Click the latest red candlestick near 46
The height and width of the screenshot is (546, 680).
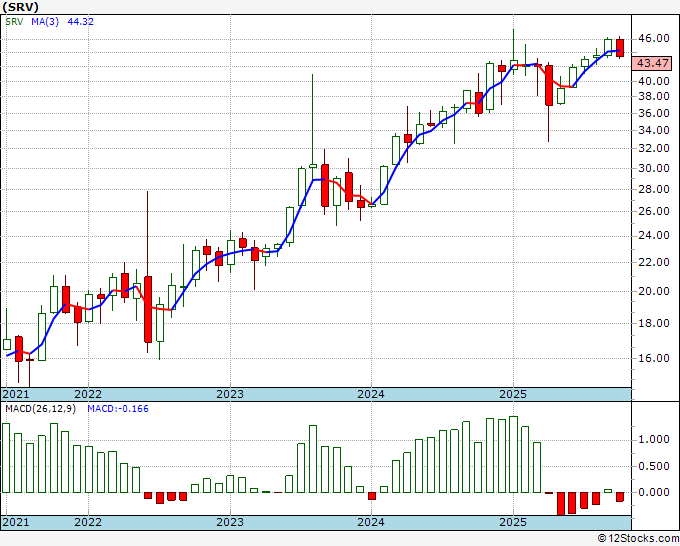(620, 47)
